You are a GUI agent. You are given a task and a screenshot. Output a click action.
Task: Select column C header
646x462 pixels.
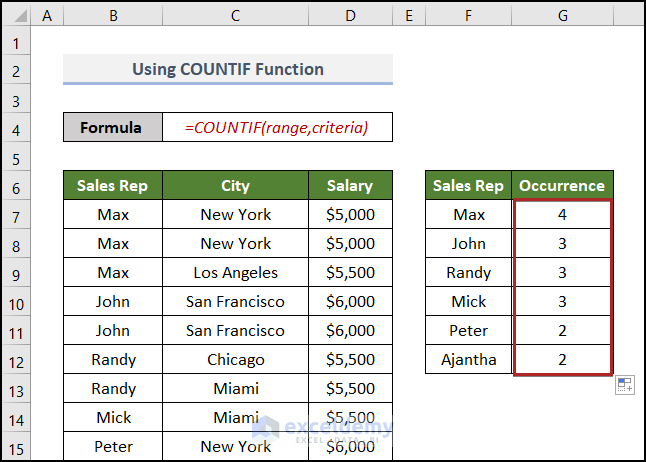235,16
